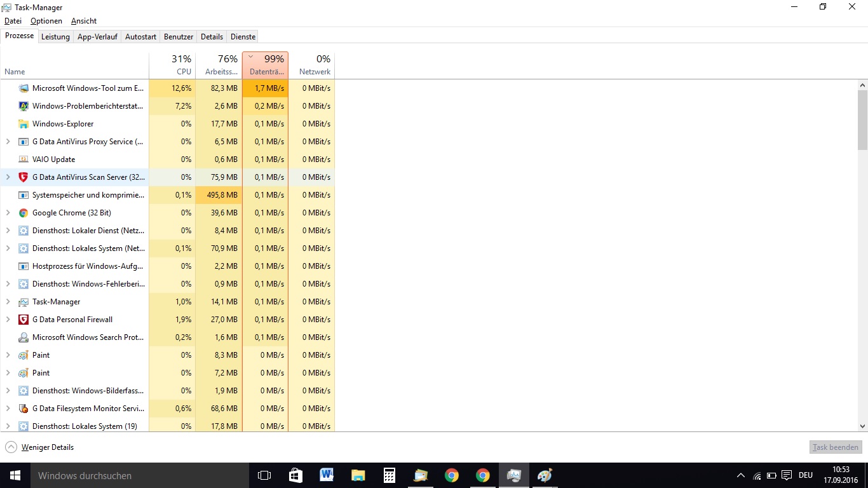The width and height of the screenshot is (868, 488).
Task: Click the 1,7 MB/s disk usage cell
Action: pyautogui.click(x=265, y=88)
